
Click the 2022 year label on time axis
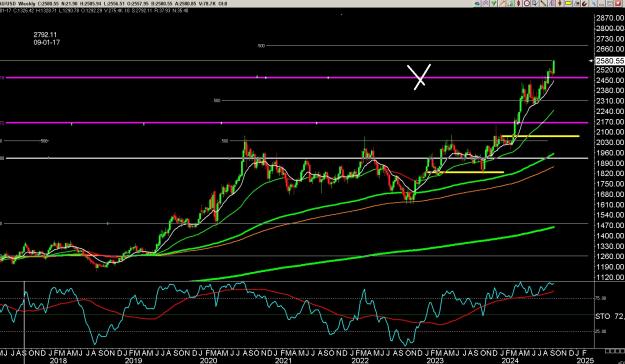pos(360,360)
